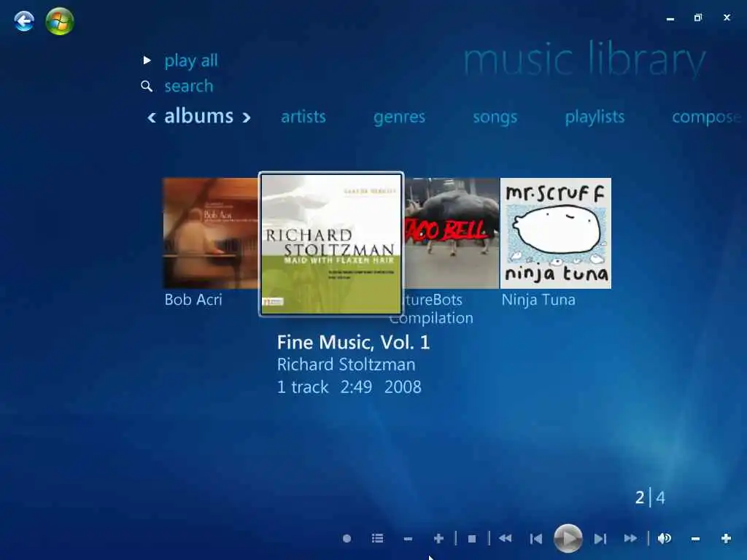Click channel up plus button
The image size is (747, 560).
click(438, 539)
